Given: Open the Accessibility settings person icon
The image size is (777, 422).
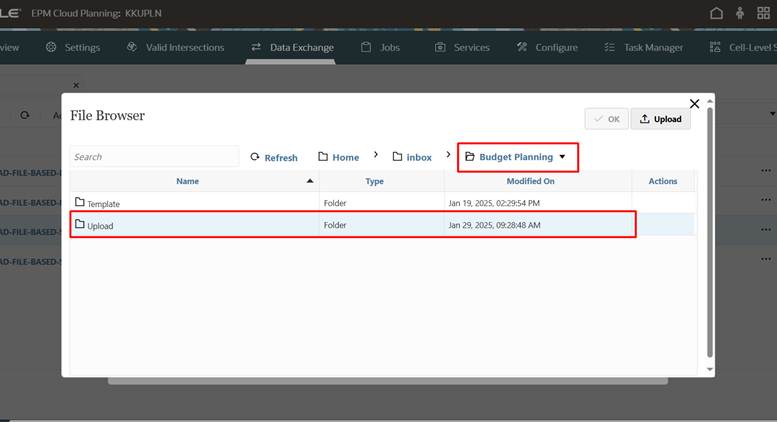Looking at the screenshot, I should tap(740, 13).
